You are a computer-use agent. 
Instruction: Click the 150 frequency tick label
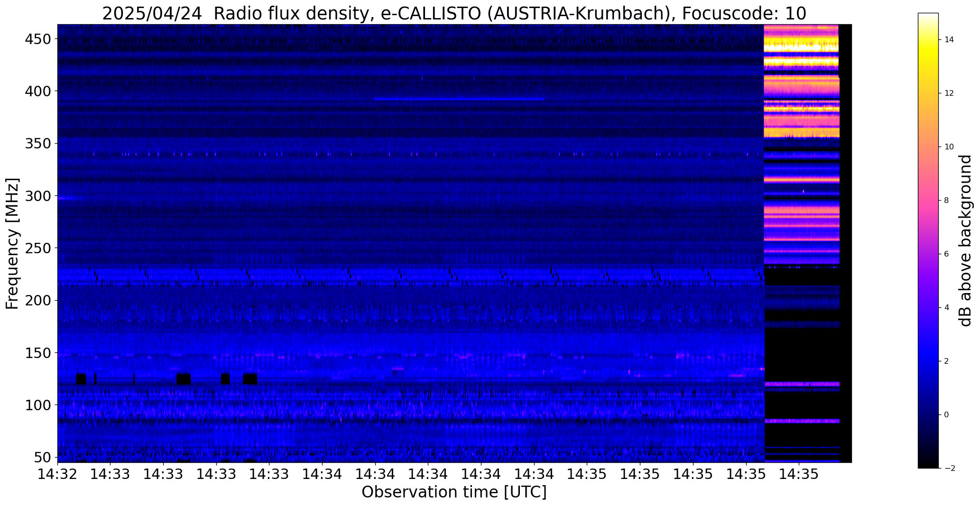(x=38, y=353)
